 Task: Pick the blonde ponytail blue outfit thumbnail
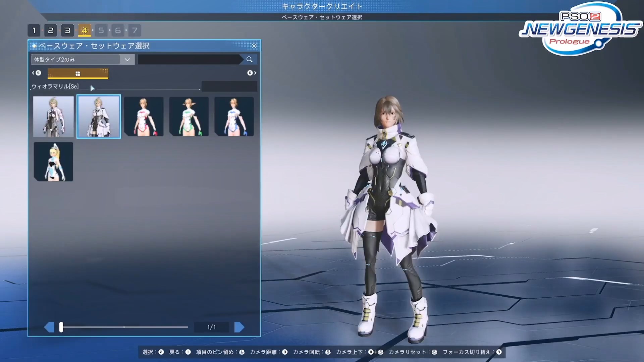[x=53, y=162]
